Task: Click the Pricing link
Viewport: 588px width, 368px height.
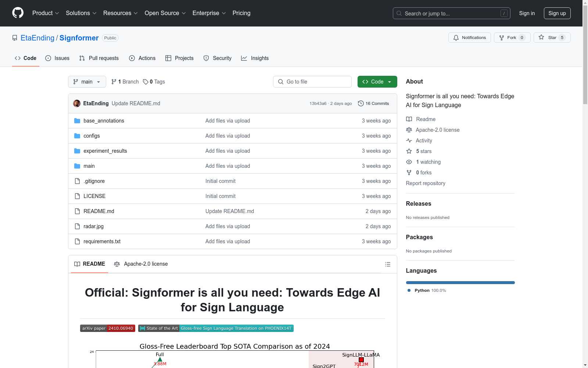Action: [x=241, y=13]
